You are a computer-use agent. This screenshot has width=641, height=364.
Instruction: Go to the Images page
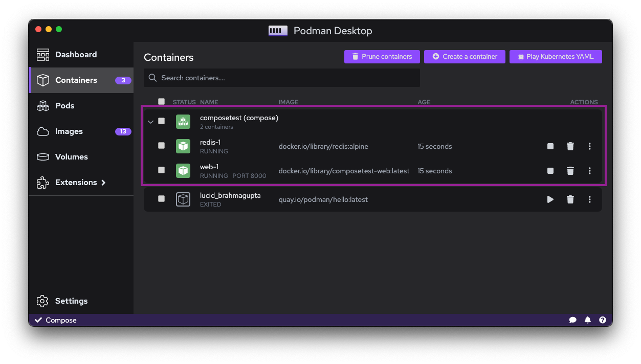(x=69, y=131)
